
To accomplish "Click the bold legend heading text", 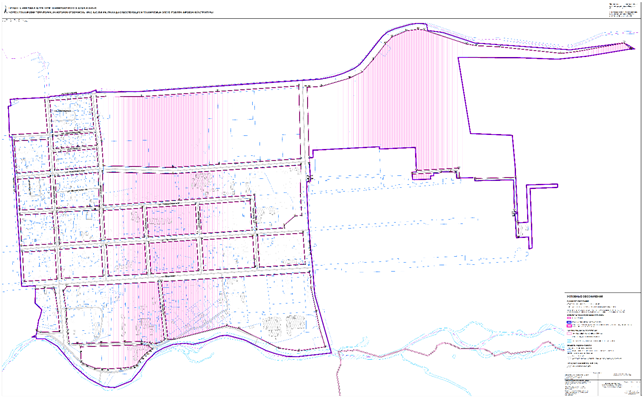I will (x=585, y=296).
